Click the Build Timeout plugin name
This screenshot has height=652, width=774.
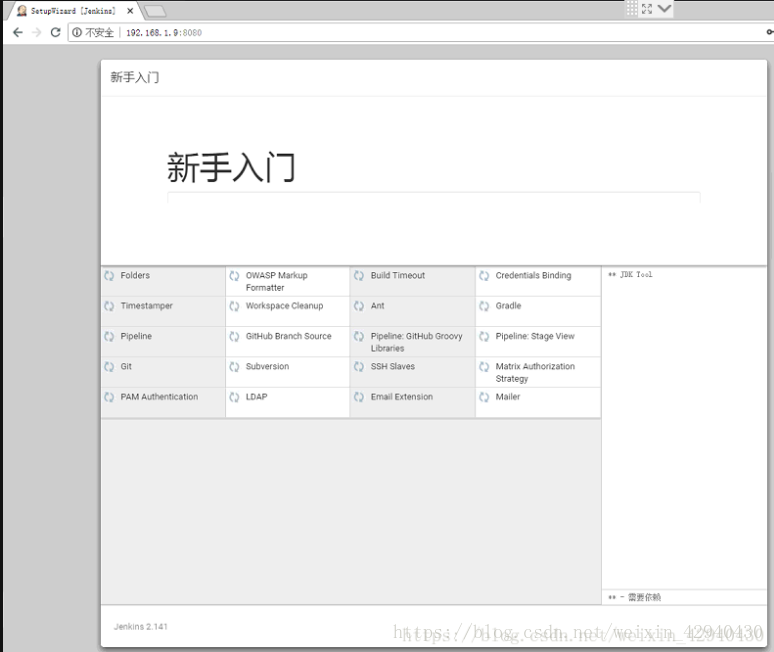point(398,275)
